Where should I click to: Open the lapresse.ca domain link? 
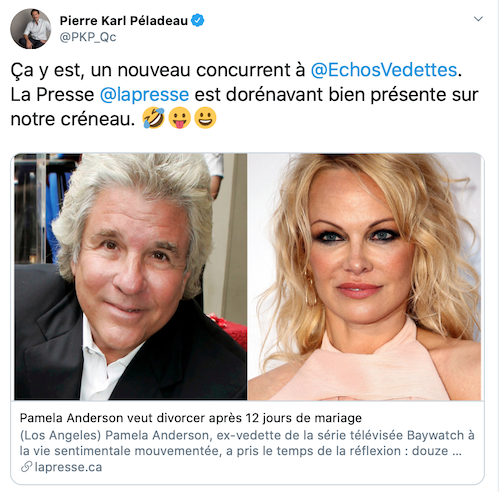(68, 467)
